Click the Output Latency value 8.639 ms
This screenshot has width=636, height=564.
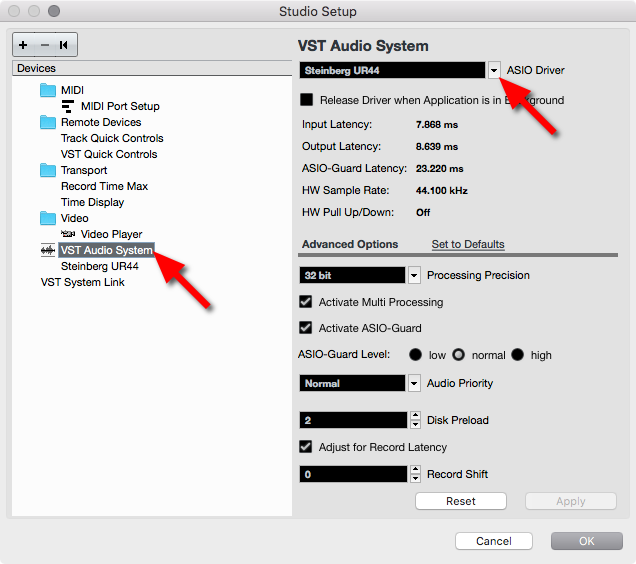tap(437, 146)
